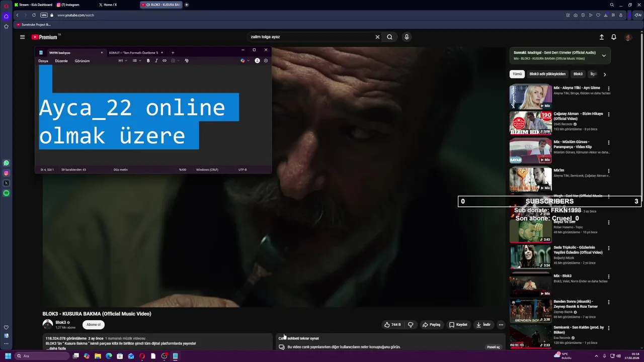Viewport: 644px width, 362px height.
Task: Open Opera snapshot camera toolbar icon
Action: pos(576,15)
